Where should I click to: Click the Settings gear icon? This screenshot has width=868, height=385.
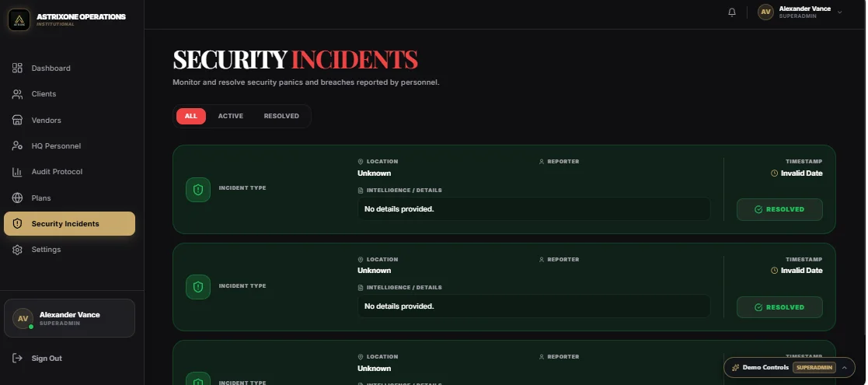(x=17, y=250)
